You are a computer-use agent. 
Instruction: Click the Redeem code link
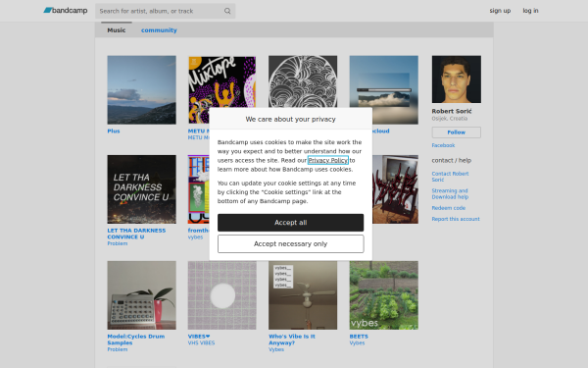(448, 208)
